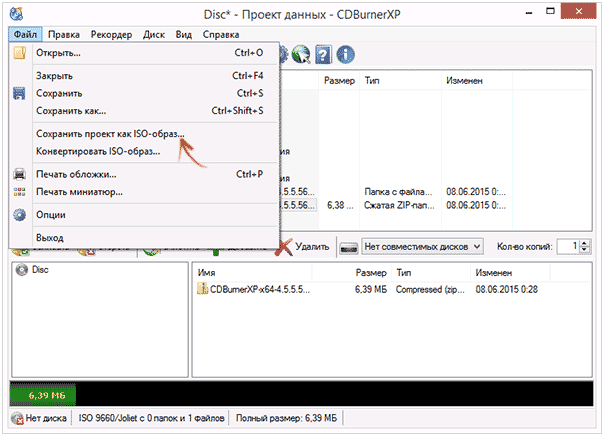Screen dimensions: 604x436
Task: Click the red X Удалить button
Action: pyautogui.click(x=302, y=247)
